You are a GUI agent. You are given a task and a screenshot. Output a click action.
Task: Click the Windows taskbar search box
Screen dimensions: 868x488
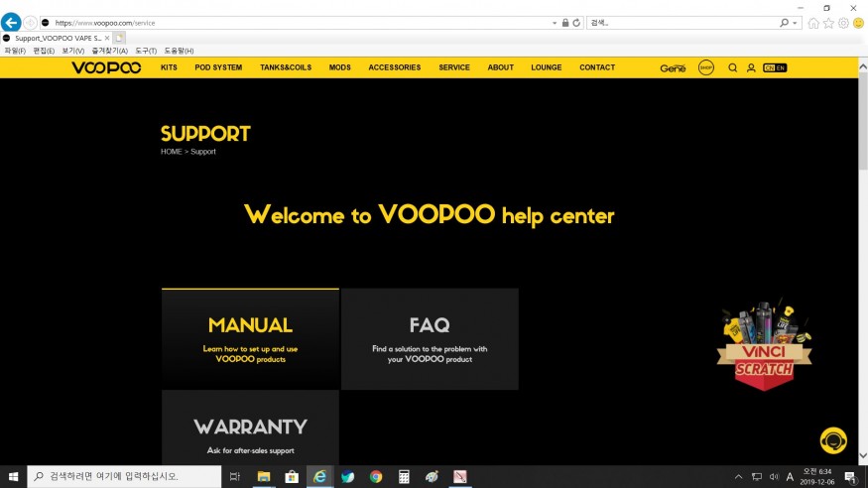point(124,476)
